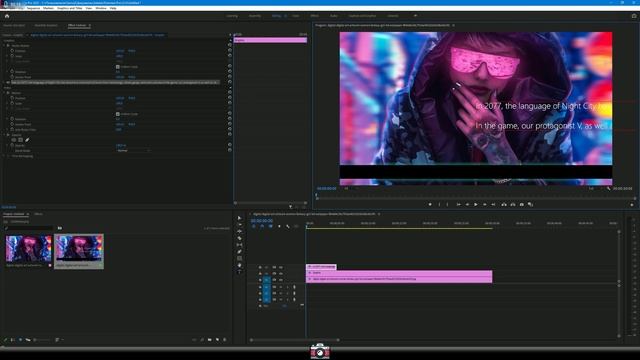This screenshot has height=360, width=640.
Task: Toggle Opacity stopwatch animation
Action: point(12,145)
